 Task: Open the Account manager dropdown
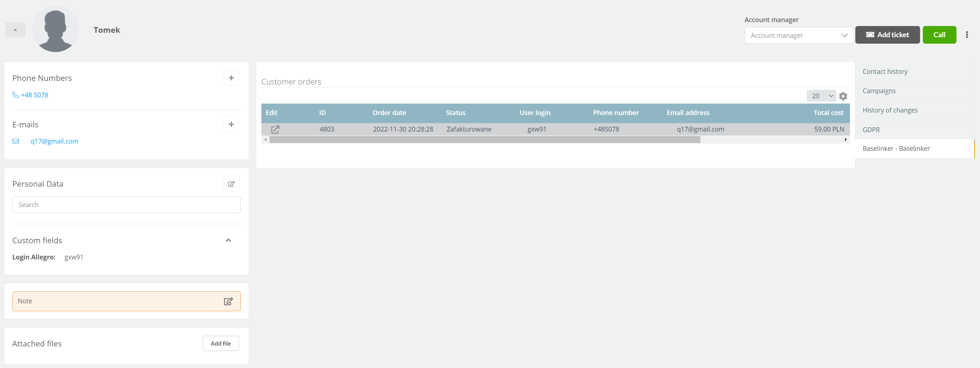(798, 35)
